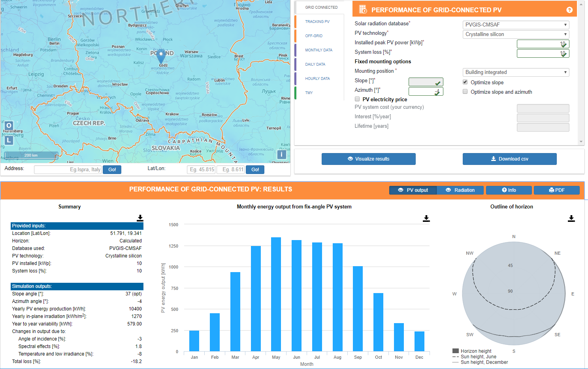The image size is (588, 369).
Task: Switch to the TRACKING PV tab
Action: 317,22
